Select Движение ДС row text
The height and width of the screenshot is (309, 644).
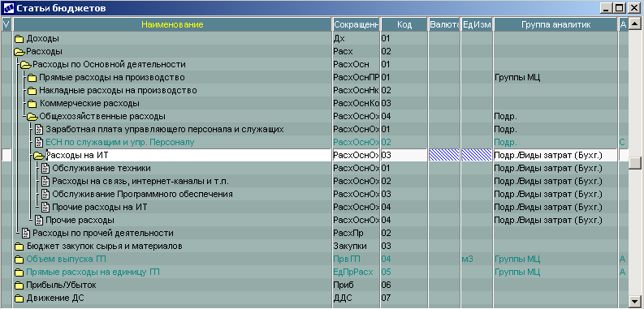[x=55, y=298]
